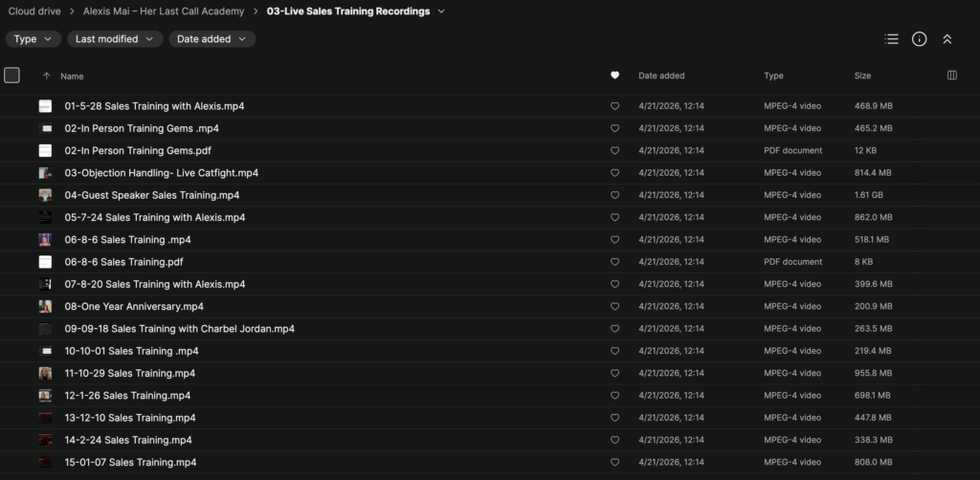Click the sort arrow beside Name
This screenshot has height=480, width=980.
coord(46,76)
